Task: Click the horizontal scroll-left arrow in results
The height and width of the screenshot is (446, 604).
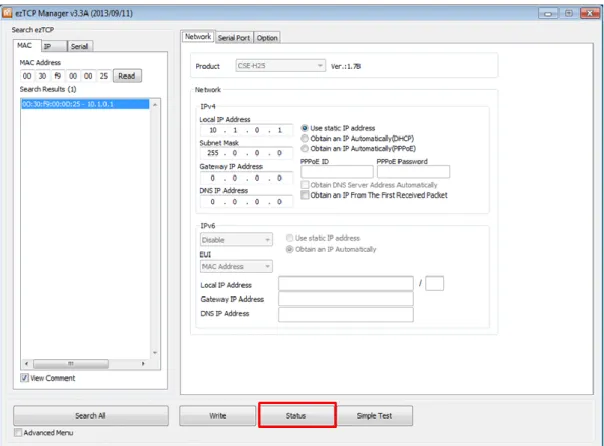Action: (26, 364)
